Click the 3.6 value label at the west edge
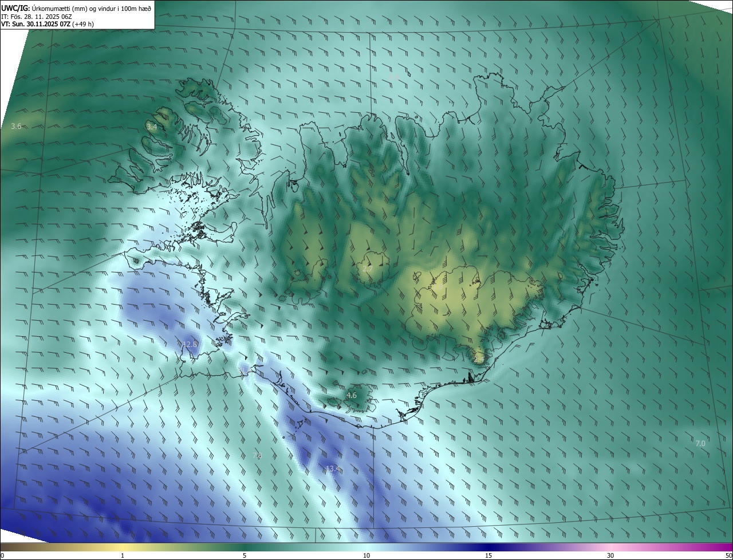Viewport: 733px width, 560px height. tap(16, 126)
